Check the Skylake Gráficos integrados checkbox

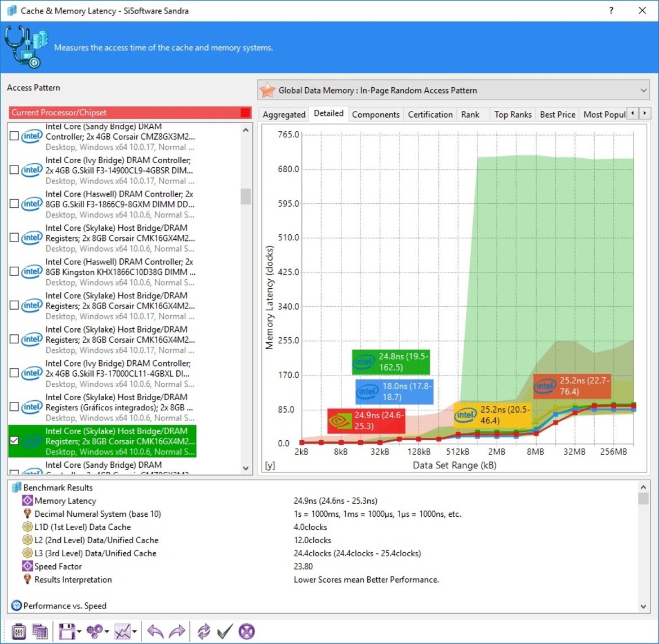(x=14, y=406)
